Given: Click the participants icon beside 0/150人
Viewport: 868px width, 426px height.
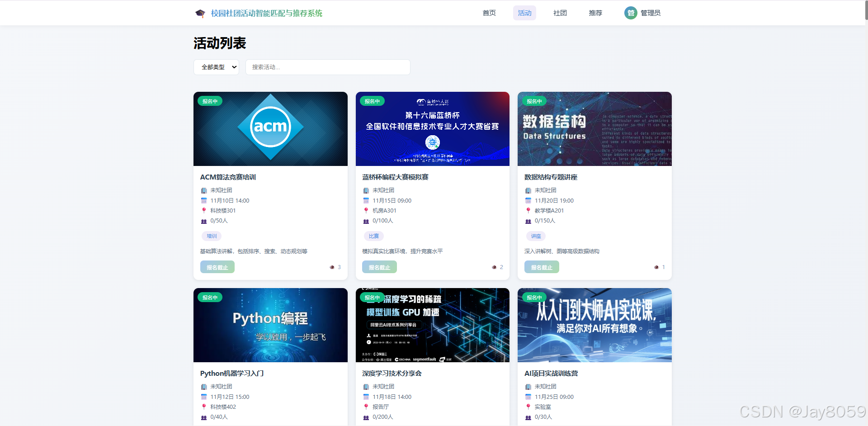Looking at the screenshot, I should 528,221.
